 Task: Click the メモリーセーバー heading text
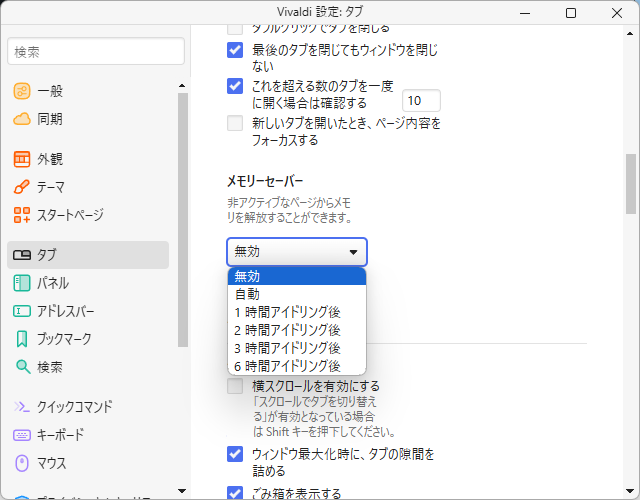[265, 181]
